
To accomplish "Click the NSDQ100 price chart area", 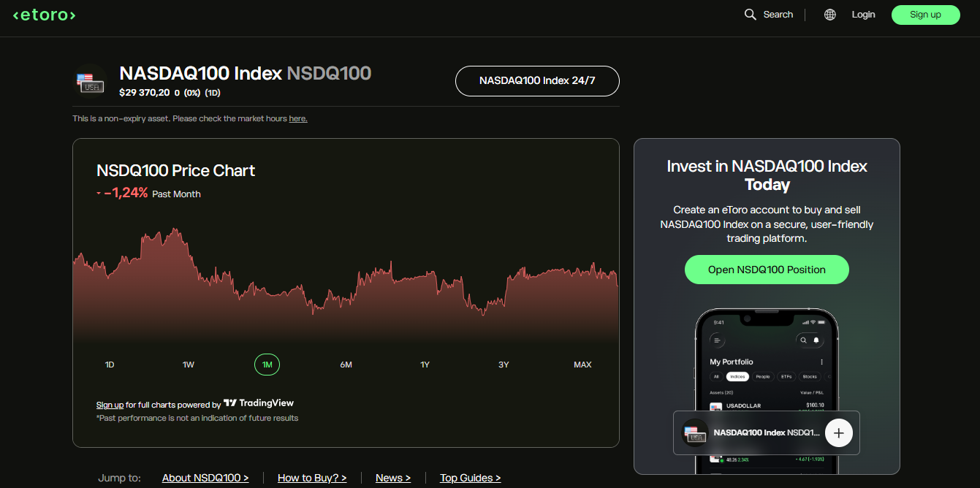I will 346,285.
